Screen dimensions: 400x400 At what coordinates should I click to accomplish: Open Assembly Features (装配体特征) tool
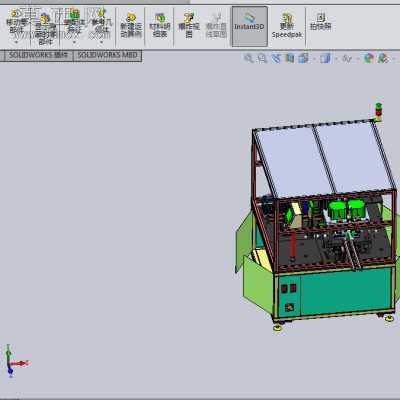click(74, 22)
